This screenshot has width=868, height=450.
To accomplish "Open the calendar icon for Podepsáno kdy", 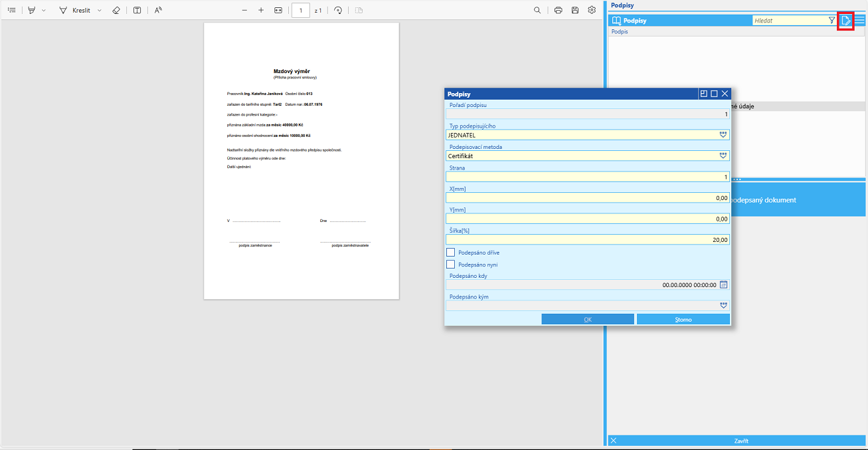I will pyautogui.click(x=724, y=284).
